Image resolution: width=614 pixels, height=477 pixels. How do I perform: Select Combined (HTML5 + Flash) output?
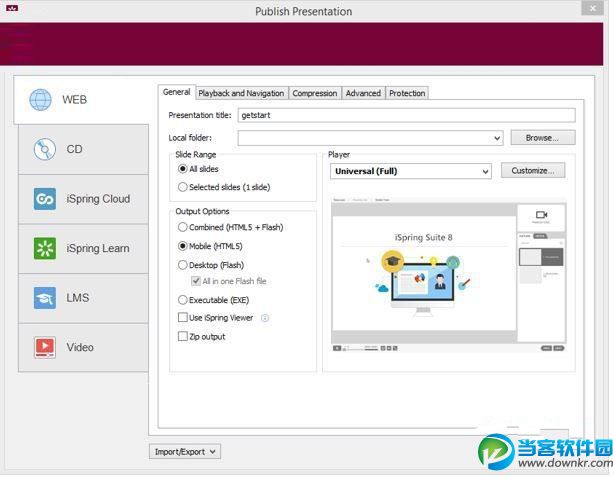click(x=182, y=227)
